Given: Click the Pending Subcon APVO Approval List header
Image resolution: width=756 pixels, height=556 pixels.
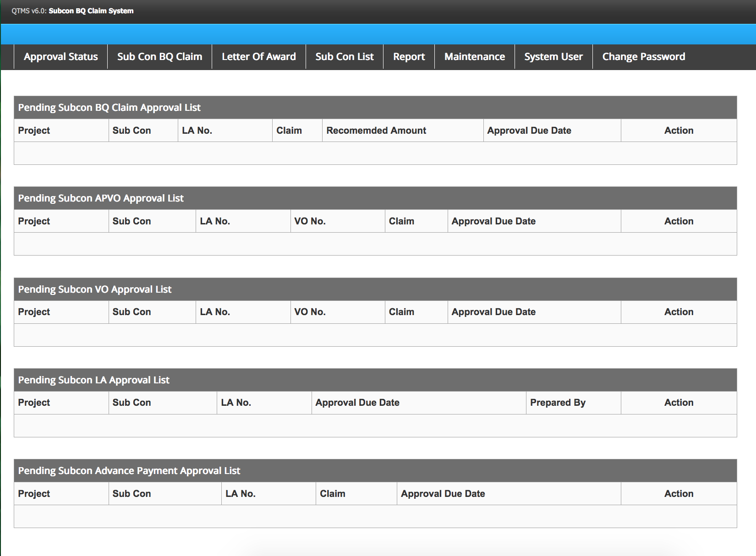Looking at the screenshot, I should 101,198.
